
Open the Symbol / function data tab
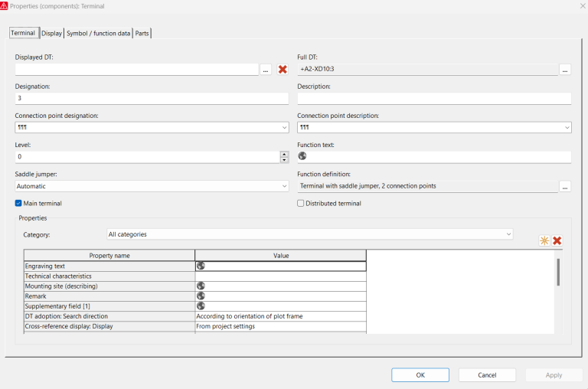(98, 34)
